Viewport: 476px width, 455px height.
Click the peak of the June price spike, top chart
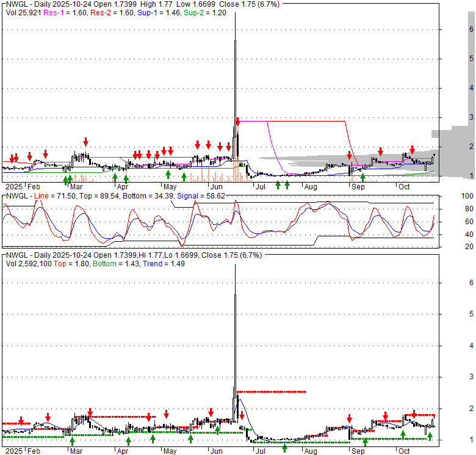pyautogui.click(x=235, y=13)
